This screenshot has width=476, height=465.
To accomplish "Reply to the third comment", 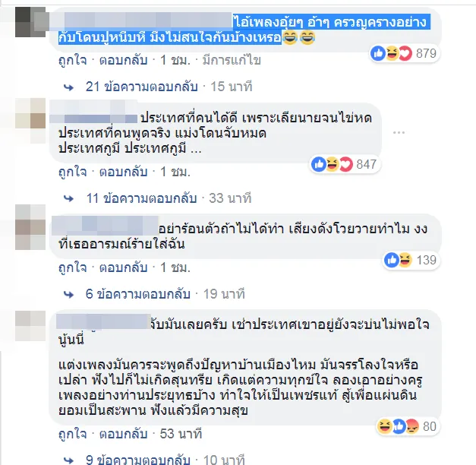I will 123,267.
